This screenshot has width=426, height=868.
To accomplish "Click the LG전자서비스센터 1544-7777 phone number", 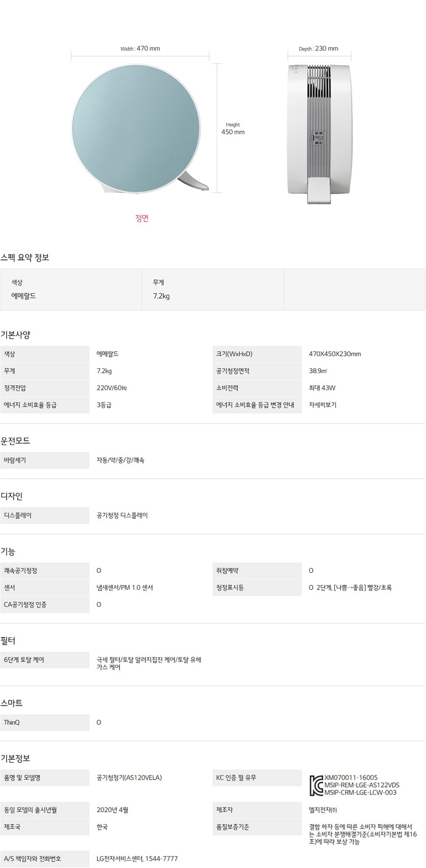I will [137, 859].
